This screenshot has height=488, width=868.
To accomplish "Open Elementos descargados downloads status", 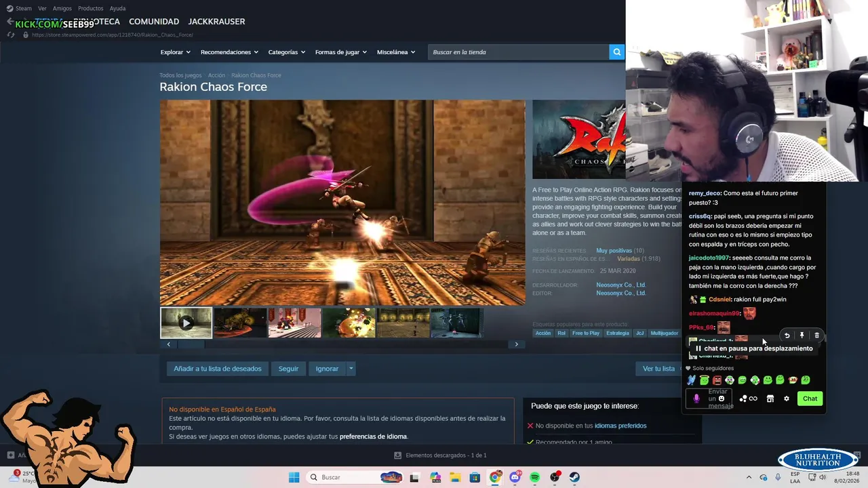I will [x=440, y=455].
